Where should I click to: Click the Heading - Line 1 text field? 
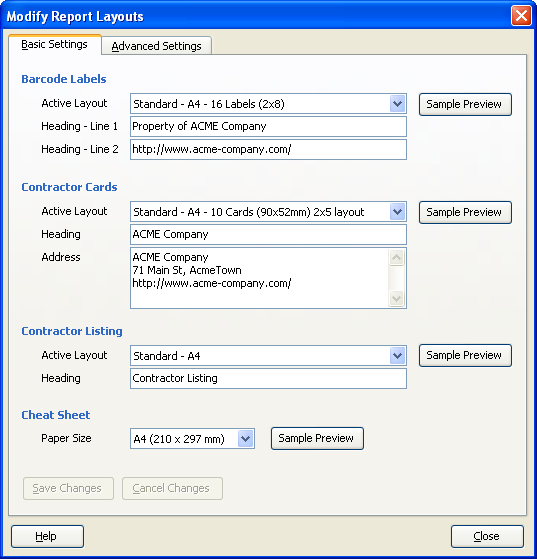[x=268, y=127]
